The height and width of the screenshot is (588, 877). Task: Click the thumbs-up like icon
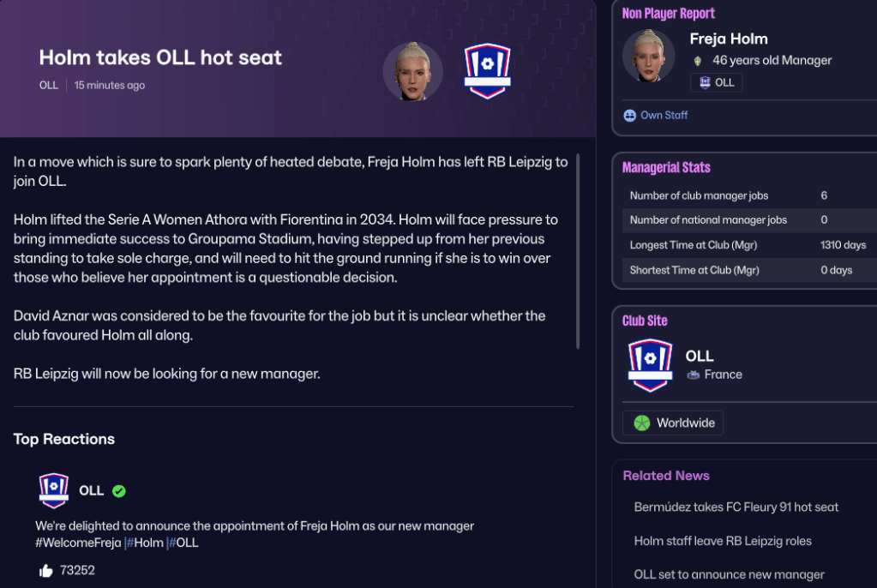click(x=45, y=570)
